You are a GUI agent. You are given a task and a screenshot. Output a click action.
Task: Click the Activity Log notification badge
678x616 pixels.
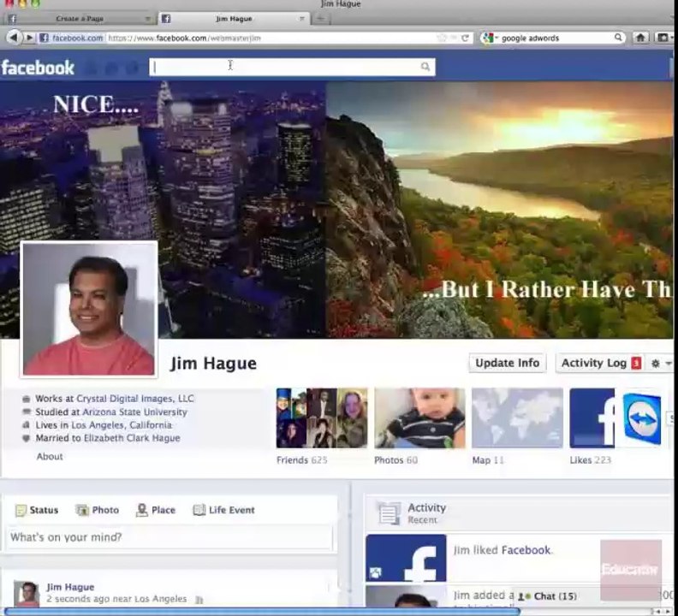tap(636, 363)
